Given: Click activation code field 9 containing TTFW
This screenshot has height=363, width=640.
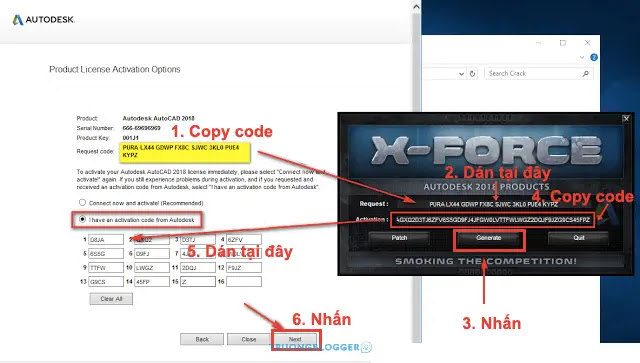Looking at the screenshot, I should tap(106, 267).
